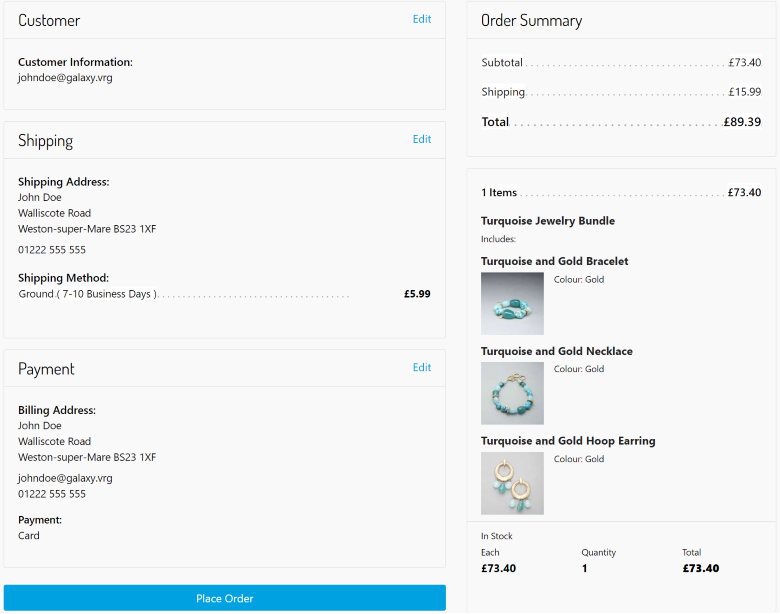Click the Shipping Address label
The image size is (780, 614).
(64, 182)
